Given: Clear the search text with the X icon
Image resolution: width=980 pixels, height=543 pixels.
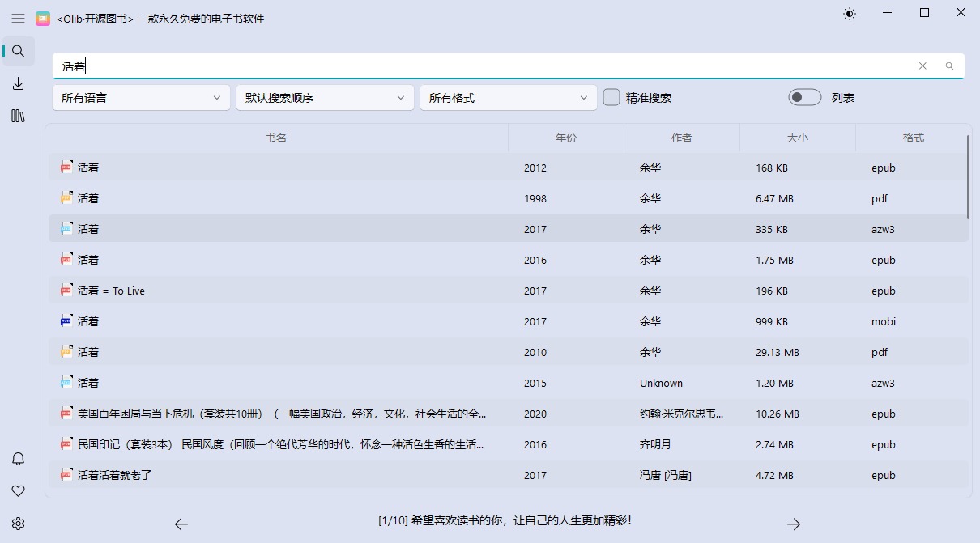Looking at the screenshot, I should click(x=922, y=66).
